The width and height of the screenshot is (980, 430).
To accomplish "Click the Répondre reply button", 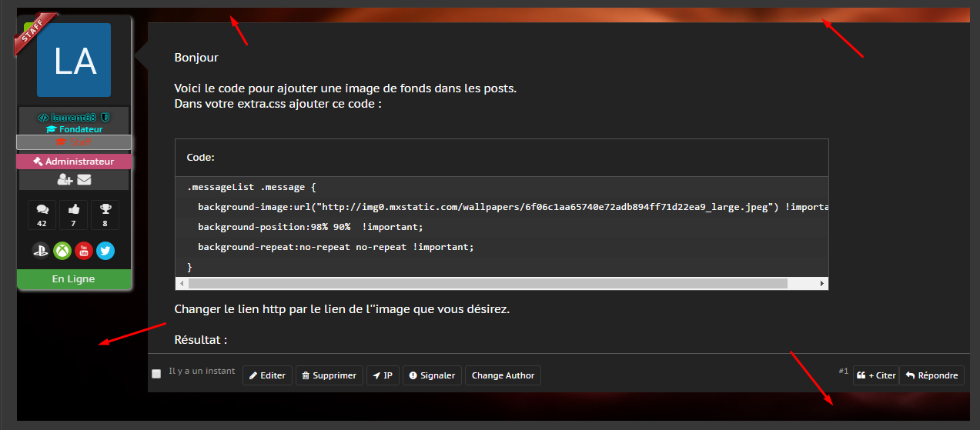I will (x=932, y=375).
